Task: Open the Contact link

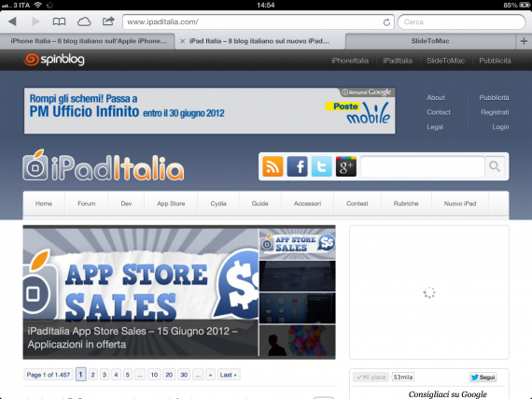Action: [x=439, y=112]
